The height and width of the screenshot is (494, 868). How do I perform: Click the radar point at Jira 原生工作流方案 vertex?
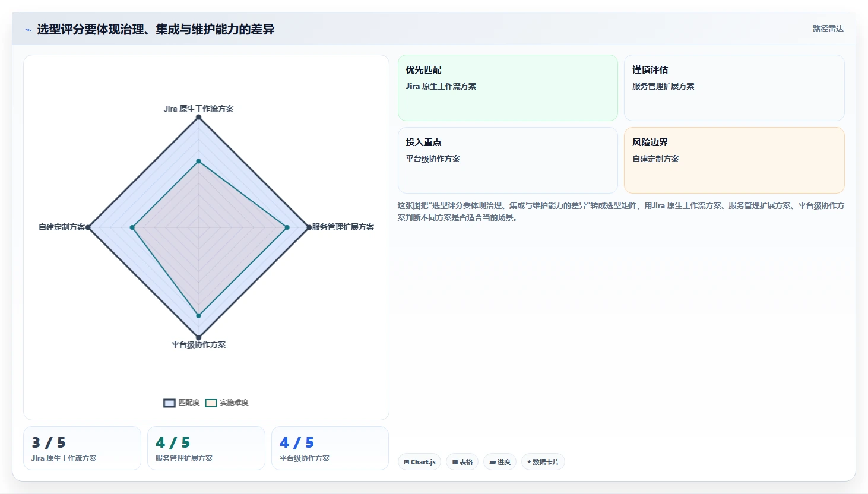point(198,117)
